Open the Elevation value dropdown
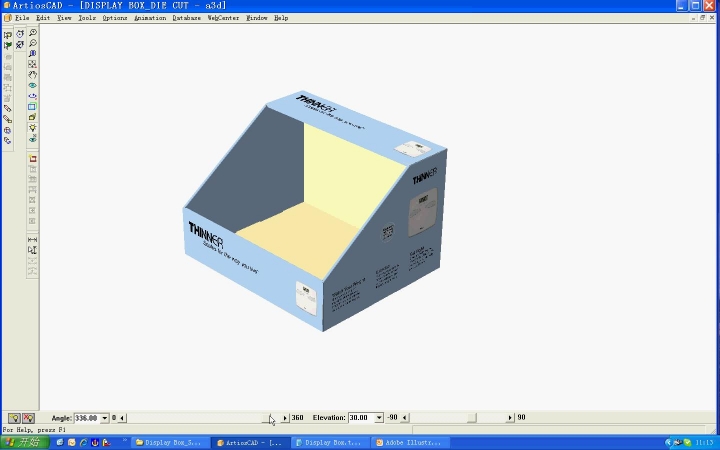The width and height of the screenshot is (720, 450). [379, 418]
